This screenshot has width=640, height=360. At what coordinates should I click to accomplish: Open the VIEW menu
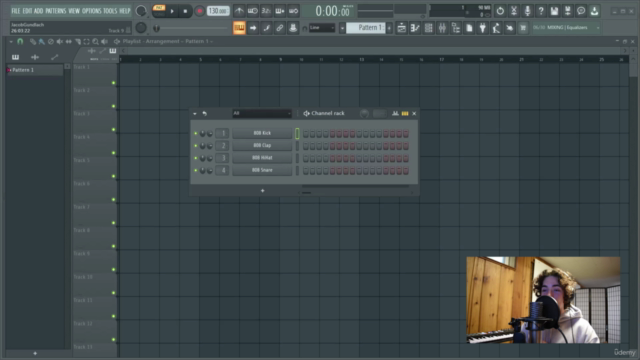74,11
